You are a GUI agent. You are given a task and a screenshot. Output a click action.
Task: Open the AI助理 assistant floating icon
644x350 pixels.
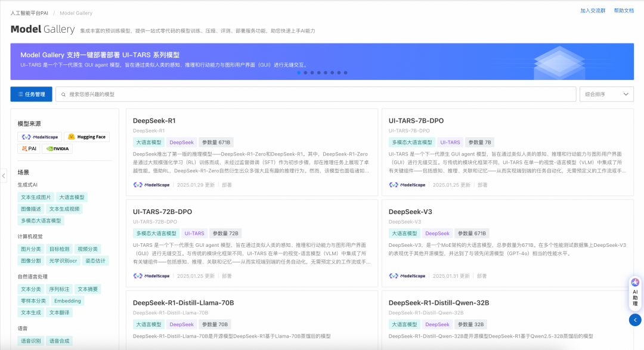(635, 292)
